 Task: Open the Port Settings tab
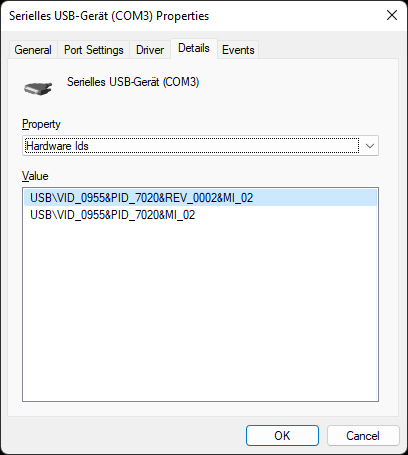(94, 50)
